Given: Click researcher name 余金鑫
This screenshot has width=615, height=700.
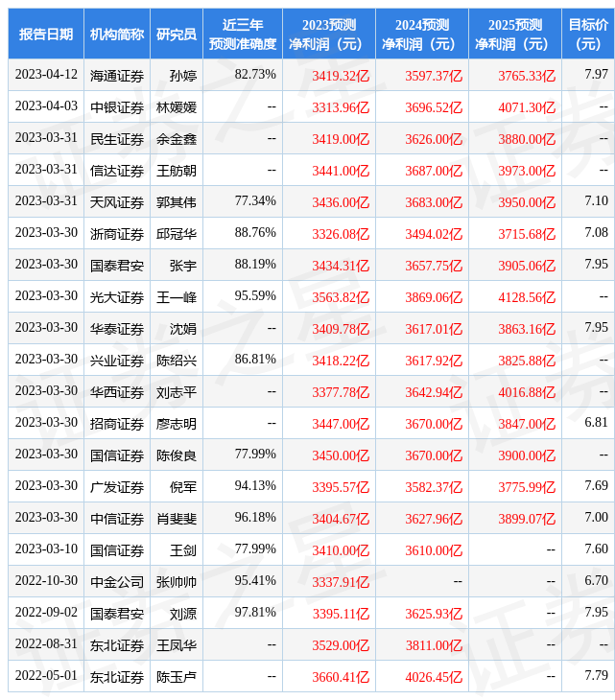Looking at the screenshot, I should 177,139.
